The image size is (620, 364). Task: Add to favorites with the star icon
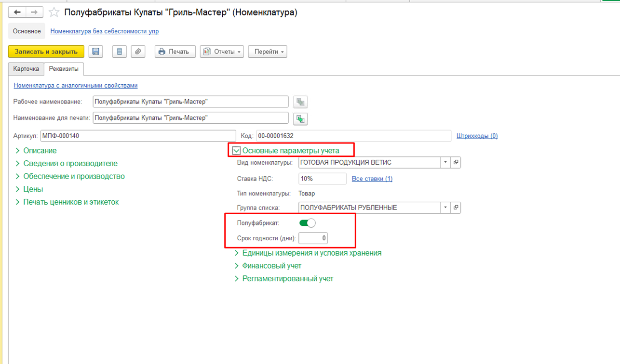tap(54, 13)
